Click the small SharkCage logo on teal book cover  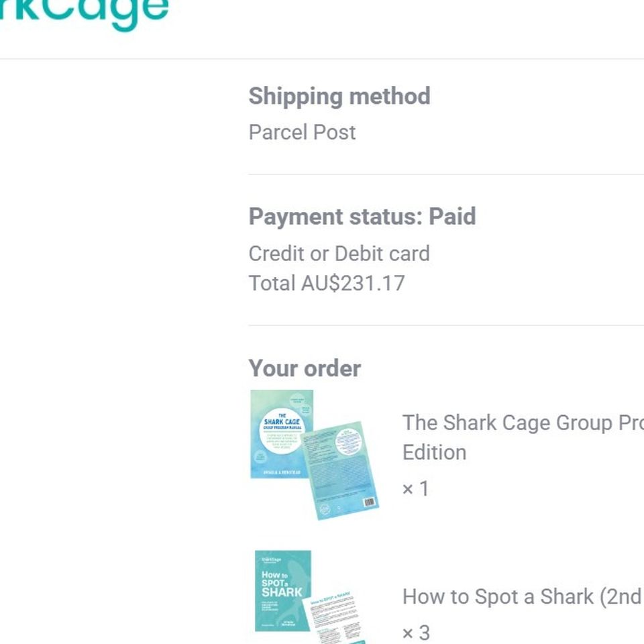pos(272,559)
